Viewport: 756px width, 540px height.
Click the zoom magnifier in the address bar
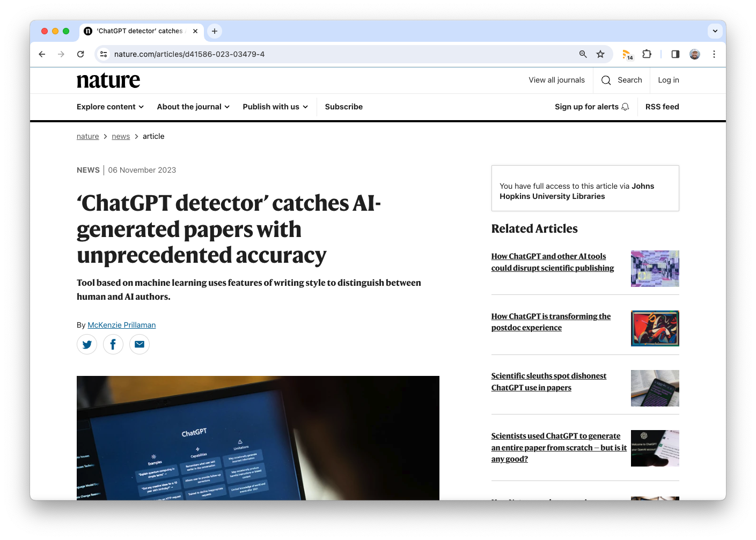coord(583,54)
